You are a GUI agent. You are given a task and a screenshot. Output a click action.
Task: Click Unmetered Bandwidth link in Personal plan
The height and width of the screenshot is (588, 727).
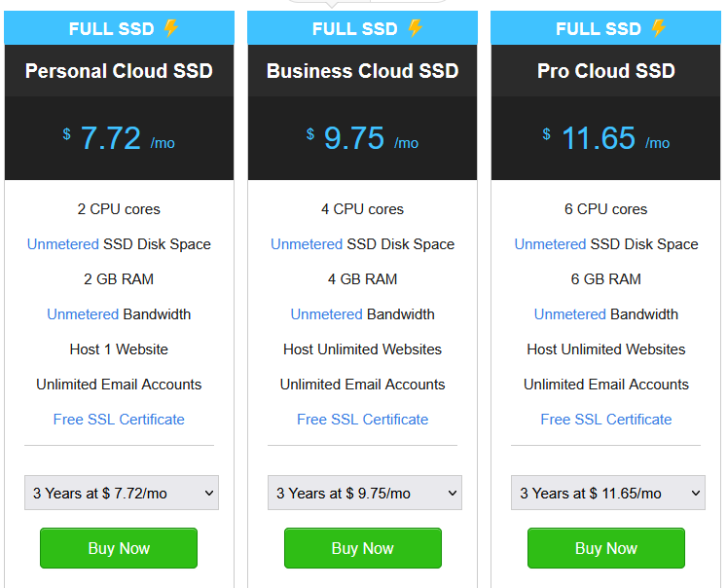tap(84, 314)
